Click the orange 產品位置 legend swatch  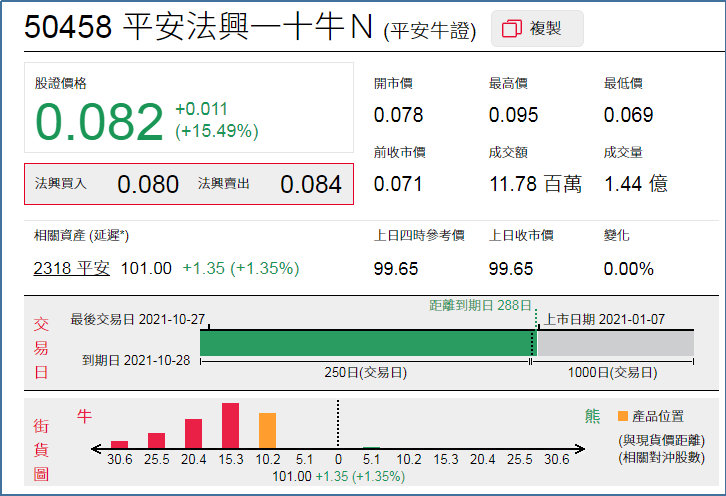(x=623, y=416)
